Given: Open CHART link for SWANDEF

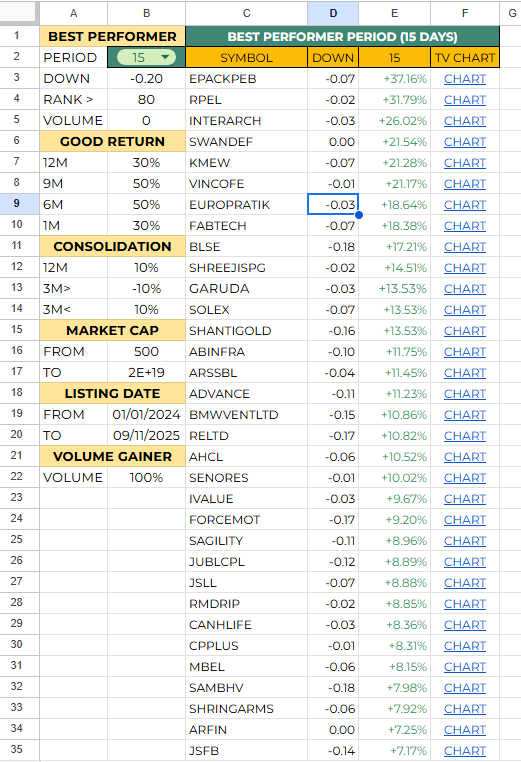Looking at the screenshot, I should tap(465, 142).
